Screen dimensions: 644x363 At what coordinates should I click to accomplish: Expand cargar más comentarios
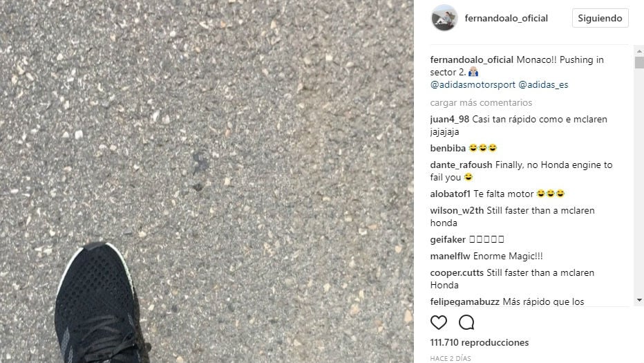pyautogui.click(x=481, y=102)
